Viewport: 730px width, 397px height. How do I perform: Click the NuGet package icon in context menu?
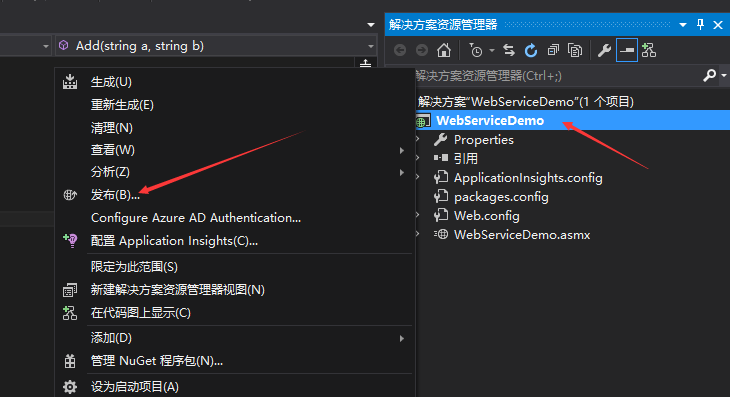tap(70, 361)
